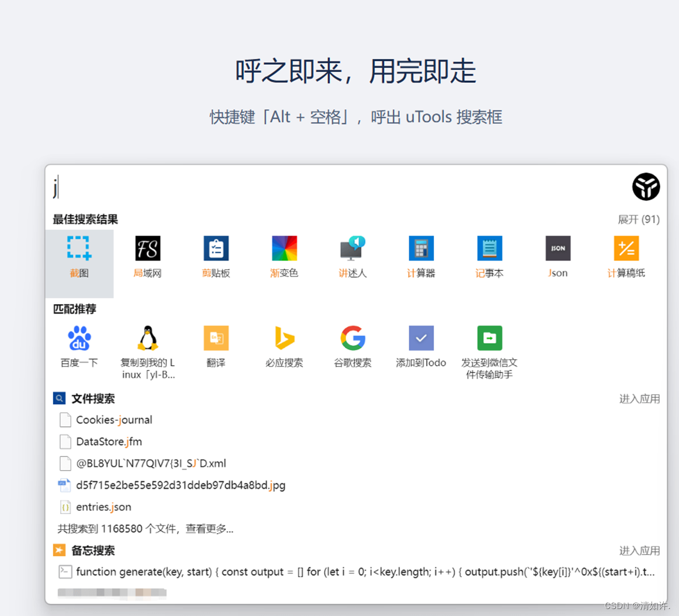Launch the 讲述人 narrator app

point(353,257)
